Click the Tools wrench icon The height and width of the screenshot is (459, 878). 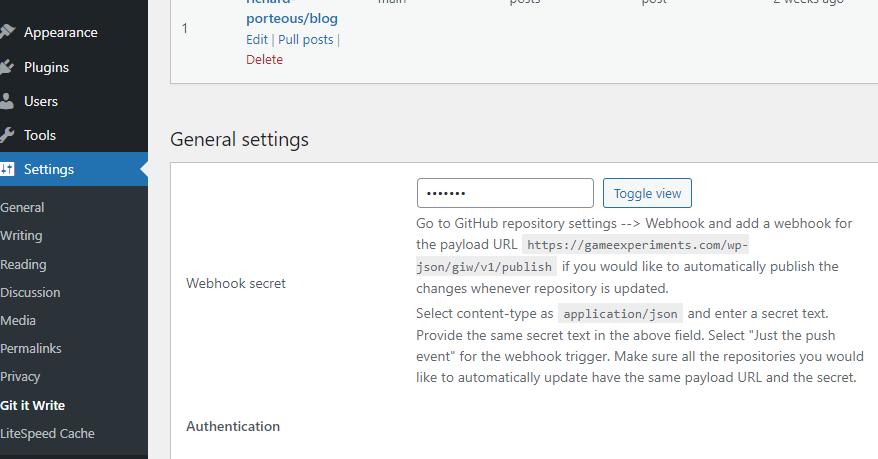(x=7, y=135)
